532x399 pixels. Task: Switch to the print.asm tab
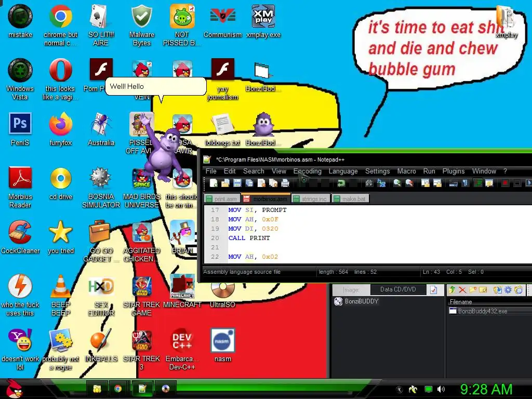222,199
